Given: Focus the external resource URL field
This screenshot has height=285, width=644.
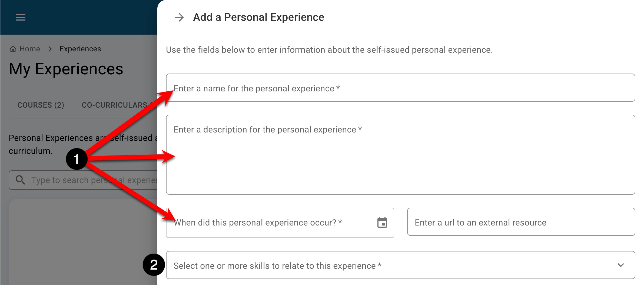Looking at the screenshot, I should [x=521, y=222].
